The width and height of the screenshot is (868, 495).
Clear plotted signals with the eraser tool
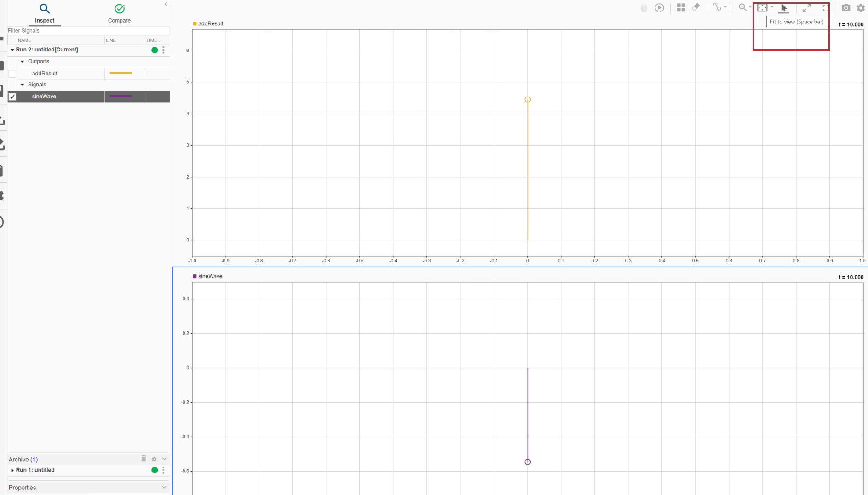(x=696, y=7)
